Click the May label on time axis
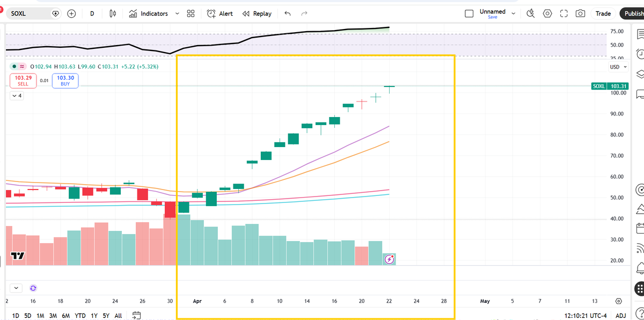This screenshot has width=644, height=320. click(485, 301)
